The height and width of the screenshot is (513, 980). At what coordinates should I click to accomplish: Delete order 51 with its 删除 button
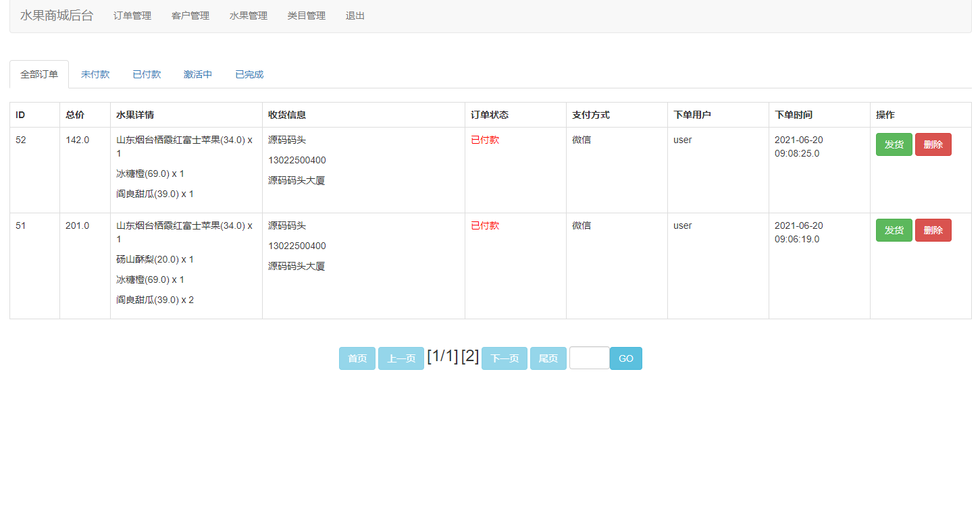point(933,230)
